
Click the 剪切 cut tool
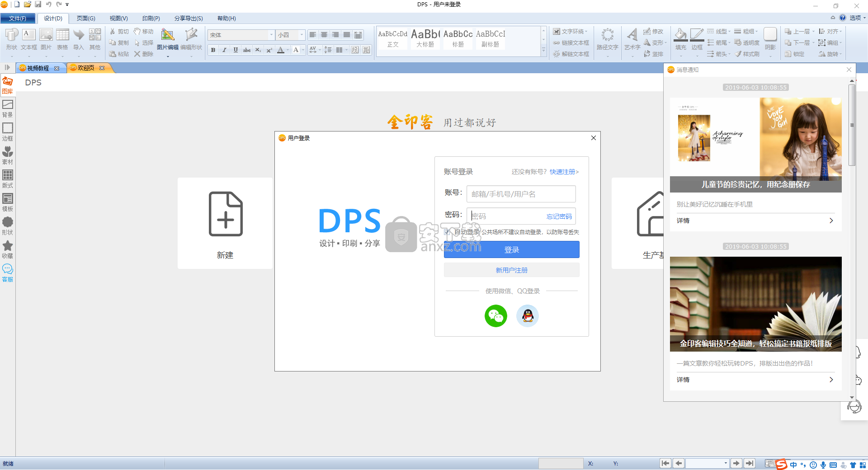119,32
